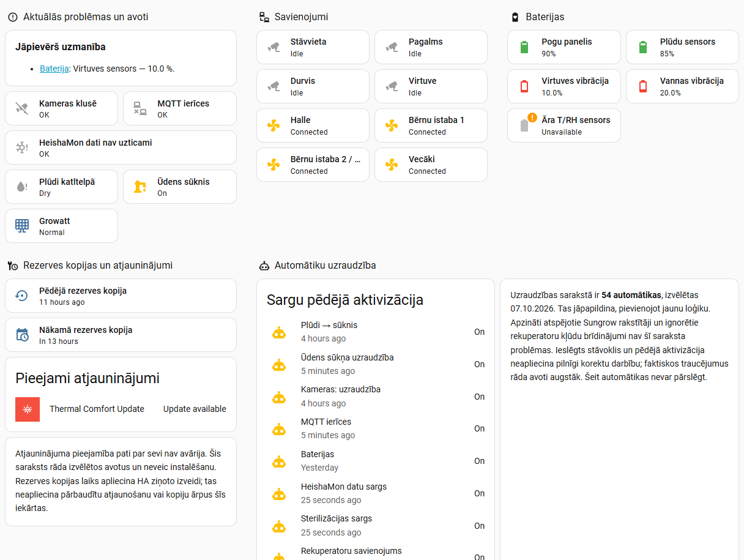744x560 pixels.
Task: Click the Vecāki fan icon
Action: (x=392, y=165)
